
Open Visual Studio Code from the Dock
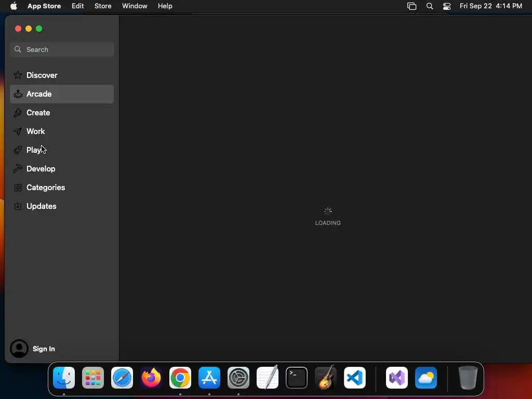coord(355,378)
